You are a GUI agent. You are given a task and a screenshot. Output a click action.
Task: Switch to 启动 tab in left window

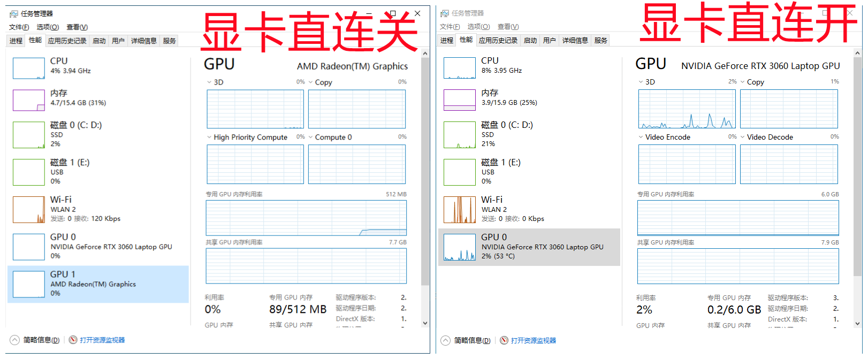[99, 41]
